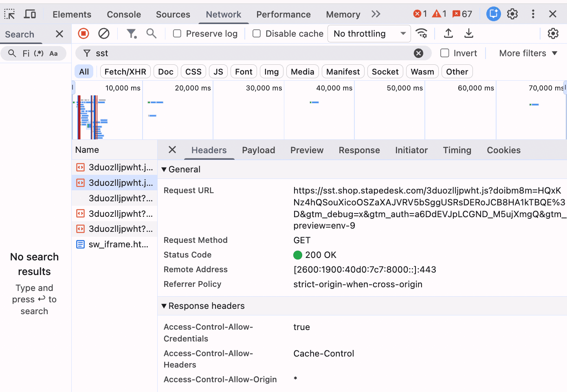The height and width of the screenshot is (392, 567).
Task: Toggle the device emulation toolbar
Action: coord(30,14)
